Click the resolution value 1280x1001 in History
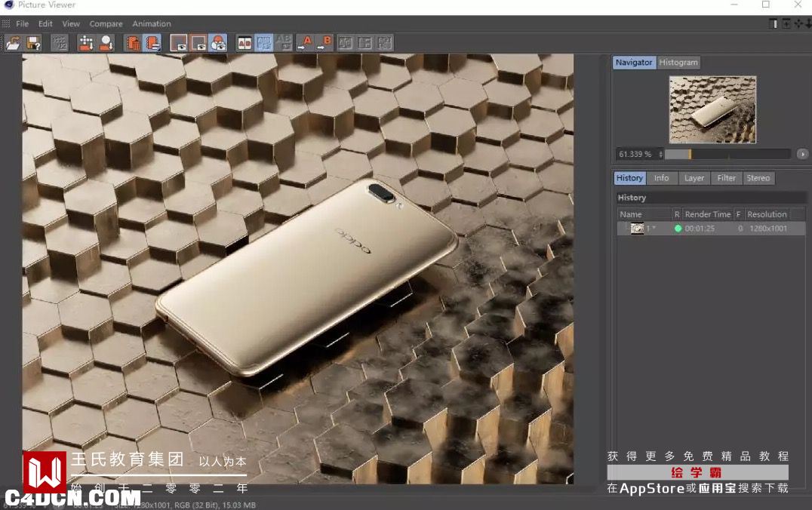The image size is (812, 510). [x=768, y=229]
